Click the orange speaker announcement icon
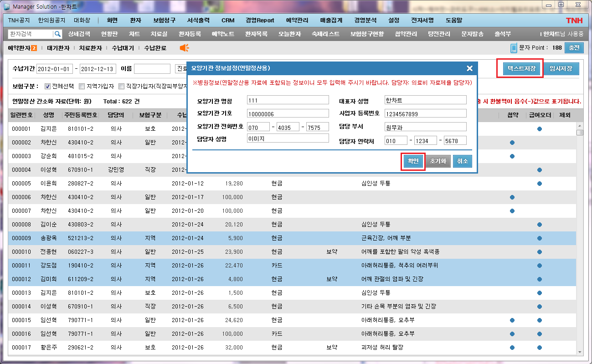This screenshot has width=592, height=364. 184,48
